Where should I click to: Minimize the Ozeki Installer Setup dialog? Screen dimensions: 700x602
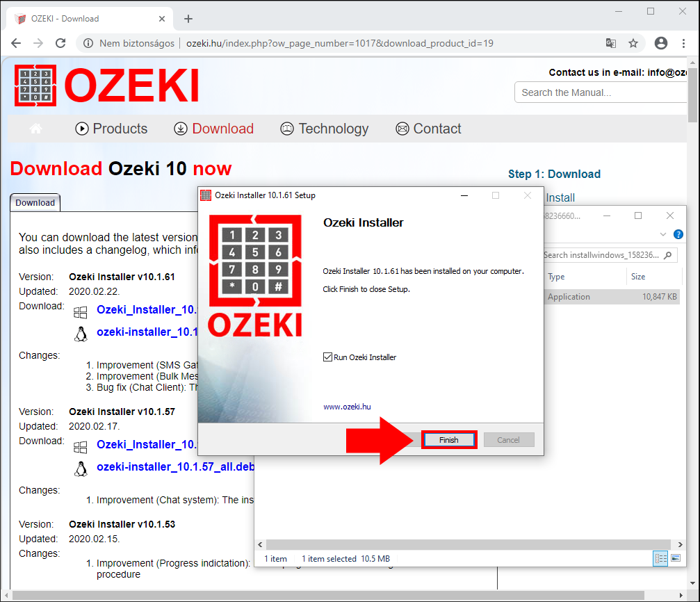464,195
